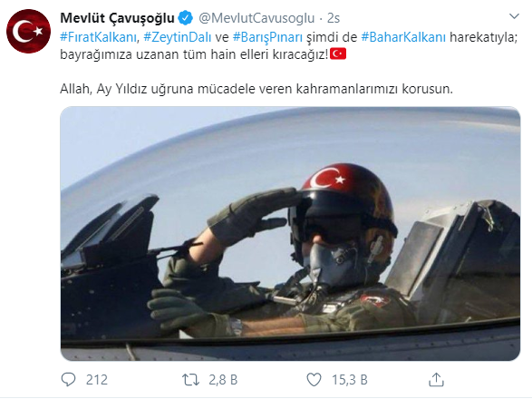Click the retweet arrows icon
The width and height of the screenshot is (532, 399).
pos(190,380)
